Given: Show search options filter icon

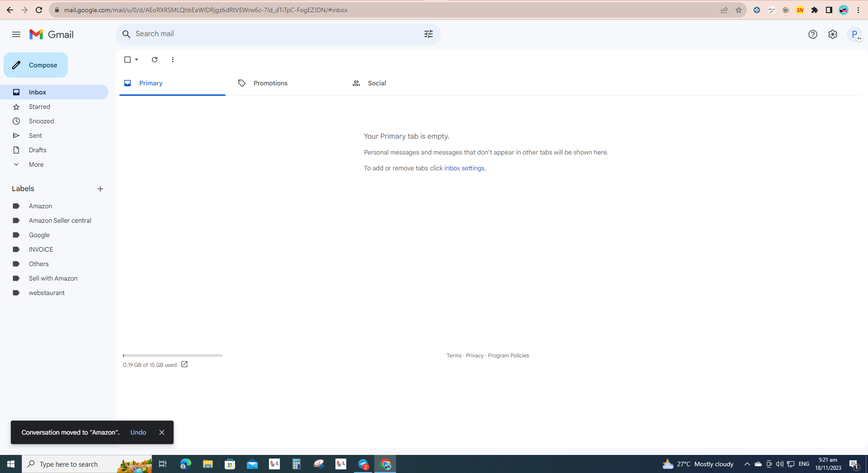Looking at the screenshot, I should click(428, 34).
